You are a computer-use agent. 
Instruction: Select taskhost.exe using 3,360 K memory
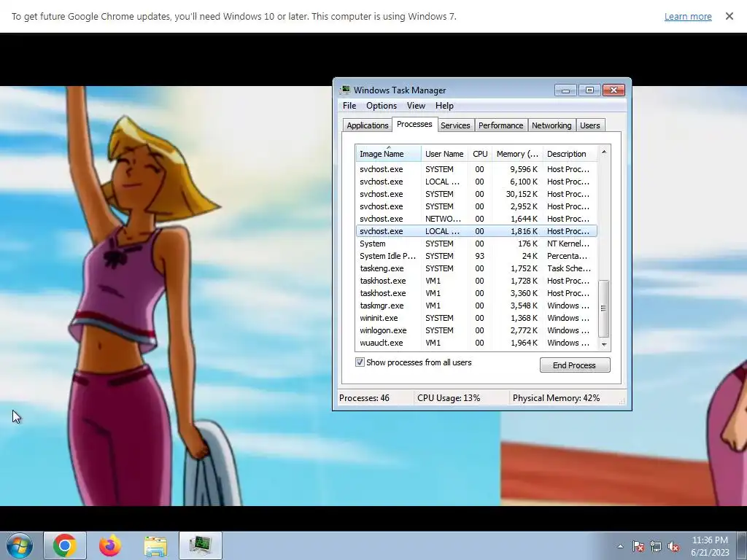pyautogui.click(x=476, y=293)
